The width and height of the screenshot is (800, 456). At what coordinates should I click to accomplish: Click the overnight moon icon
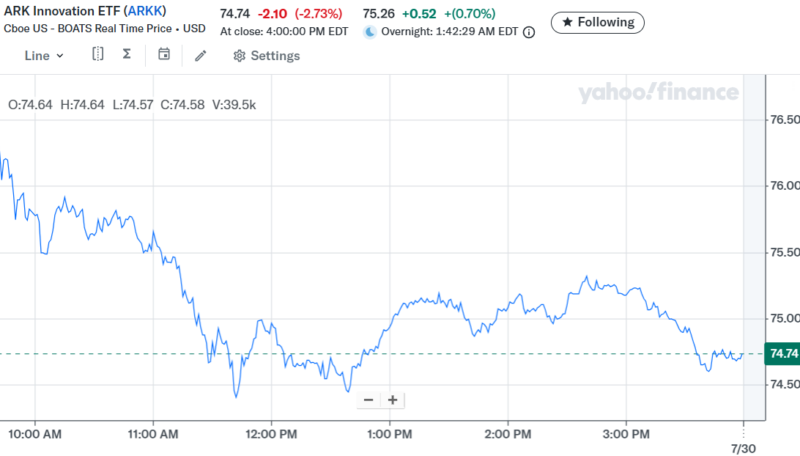pos(369,32)
